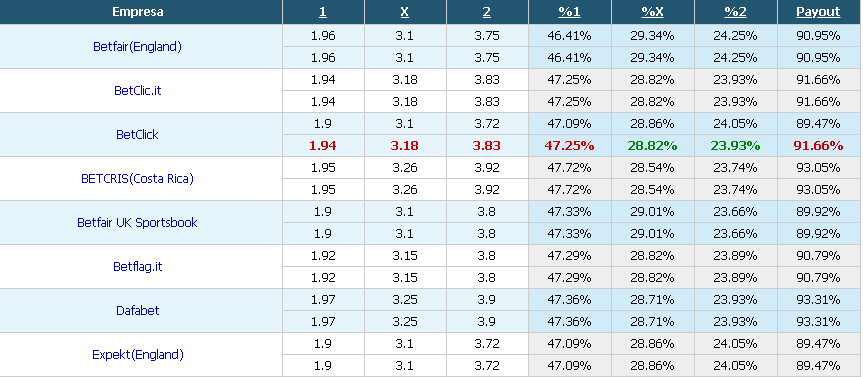Screen dimensions: 863x377
Task: Sort table by %X header
Action: pyautogui.click(x=652, y=12)
